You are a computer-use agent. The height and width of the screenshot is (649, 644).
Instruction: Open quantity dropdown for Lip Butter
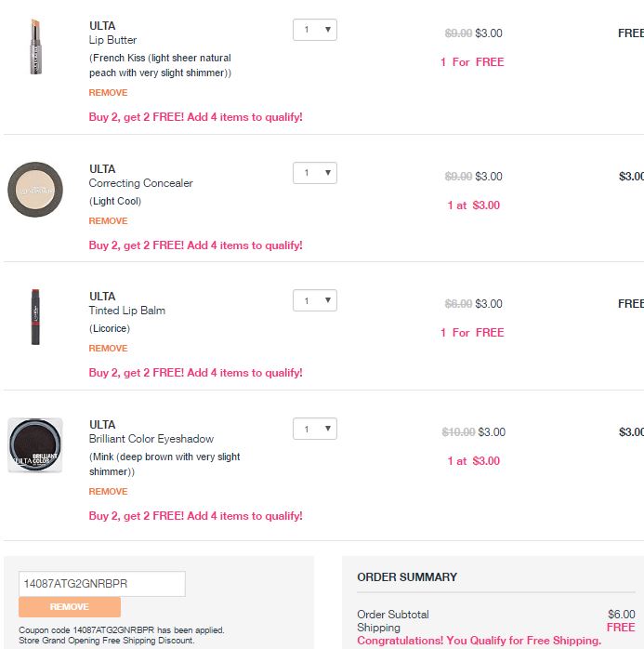(x=315, y=30)
